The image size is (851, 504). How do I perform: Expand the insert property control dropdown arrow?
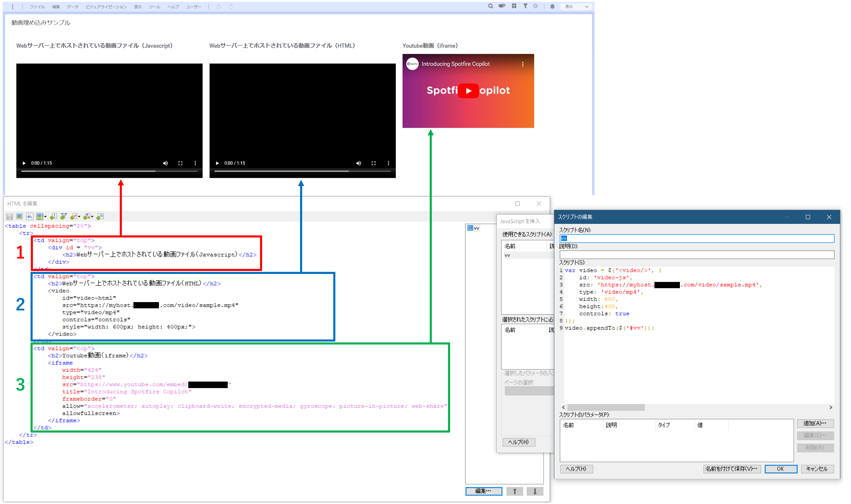[79, 217]
